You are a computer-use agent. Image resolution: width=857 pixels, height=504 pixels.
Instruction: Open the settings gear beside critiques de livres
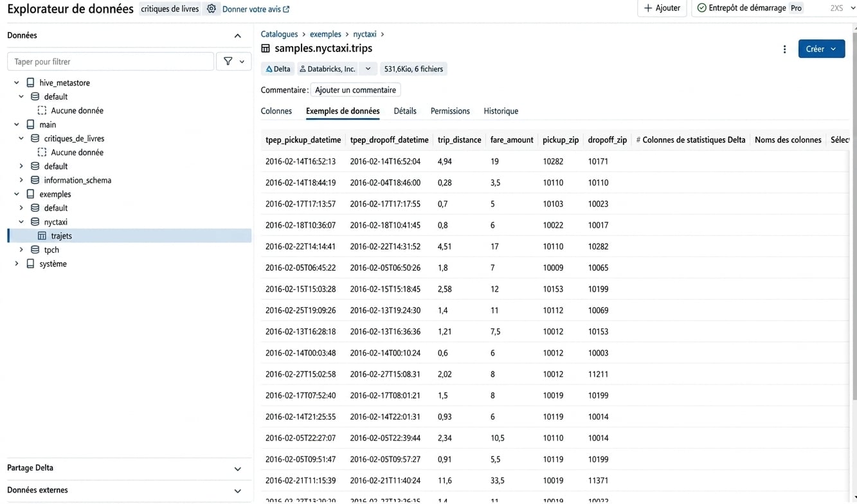[212, 9]
